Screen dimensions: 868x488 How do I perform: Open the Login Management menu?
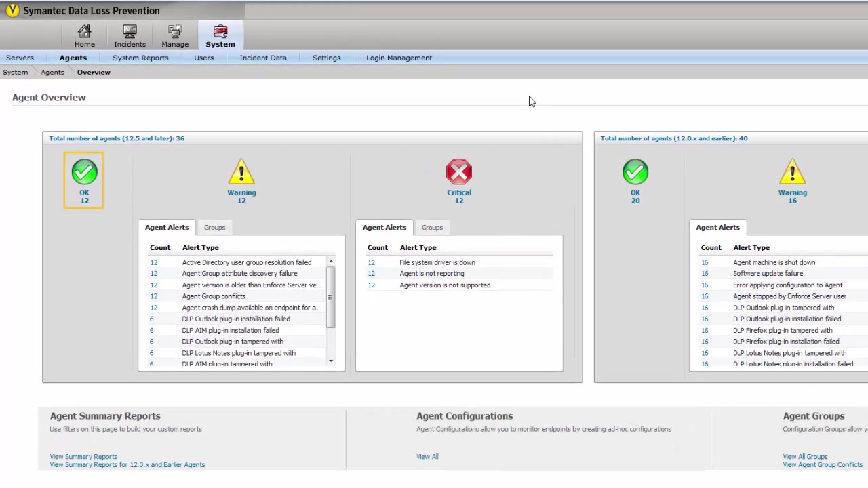tap(399, 58)
